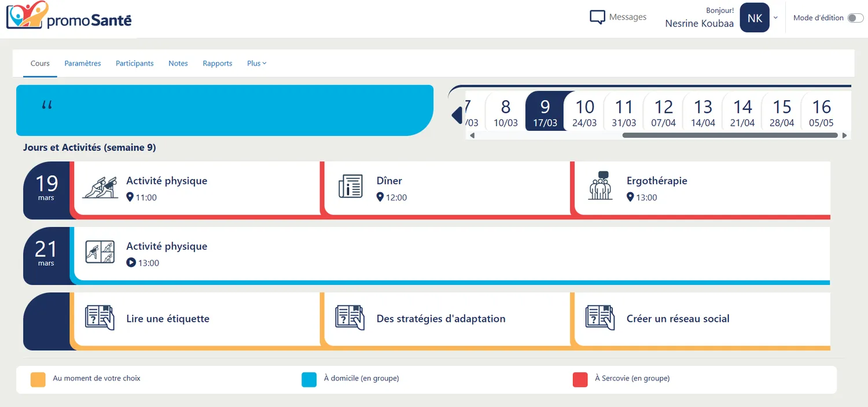868x407 pixels.
Task: Click the promoSanté logo
Action: click(x=68, y=16)
